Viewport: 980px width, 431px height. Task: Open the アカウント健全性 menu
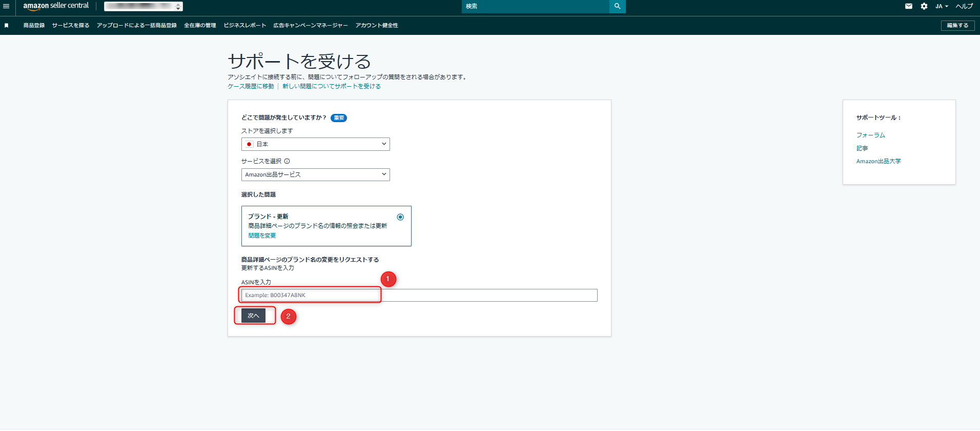[x=377, y=25]
